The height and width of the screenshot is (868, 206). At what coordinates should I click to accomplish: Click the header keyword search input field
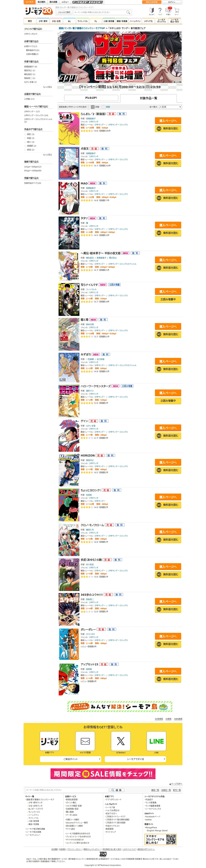(x=99, y=12)
